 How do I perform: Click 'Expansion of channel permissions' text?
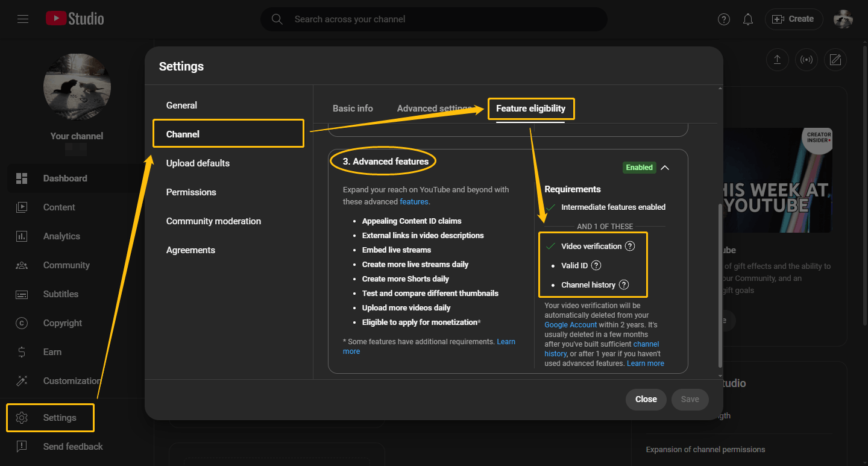point(705,450)
